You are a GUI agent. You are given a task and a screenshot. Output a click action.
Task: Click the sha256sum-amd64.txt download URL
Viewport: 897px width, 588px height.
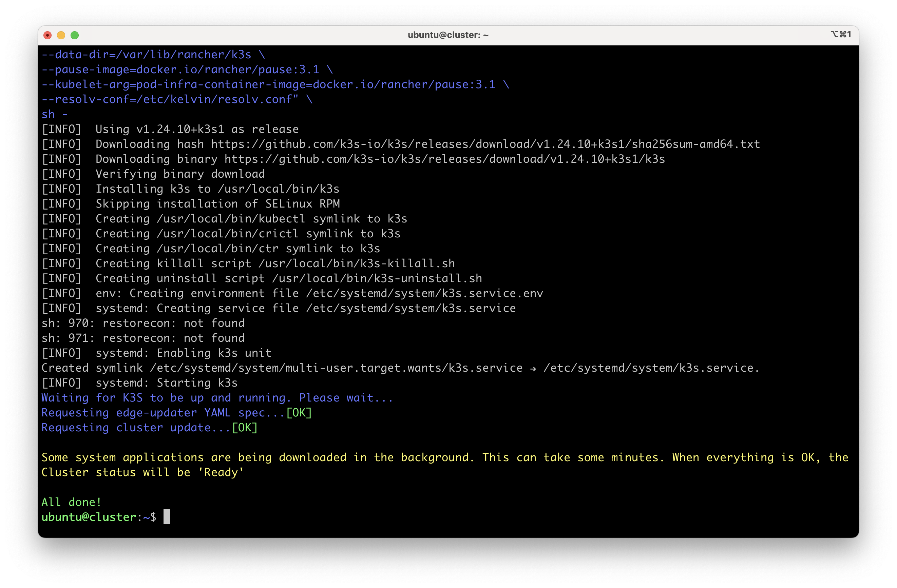pyautogui.click(x=485, y=144)
